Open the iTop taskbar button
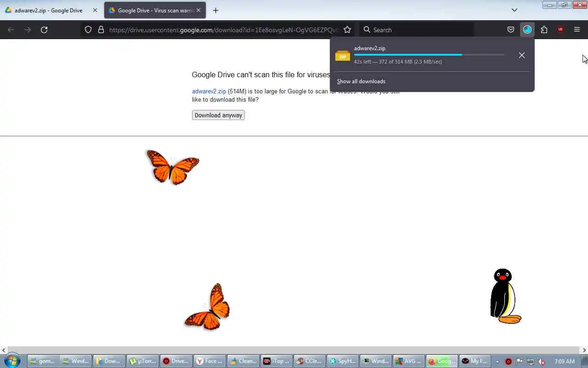Screen dimensions: 588x368 tap(277, 361)
